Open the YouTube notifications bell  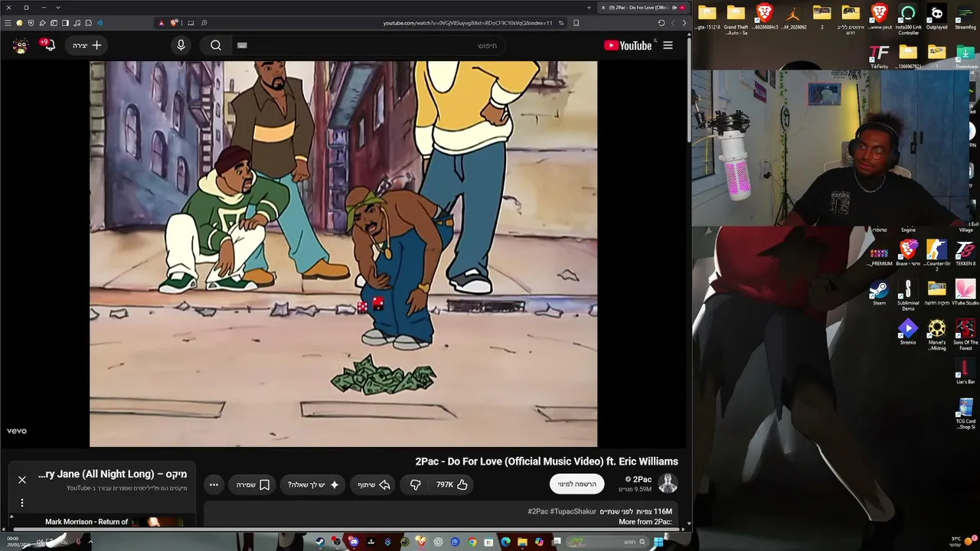coord(49,45)
